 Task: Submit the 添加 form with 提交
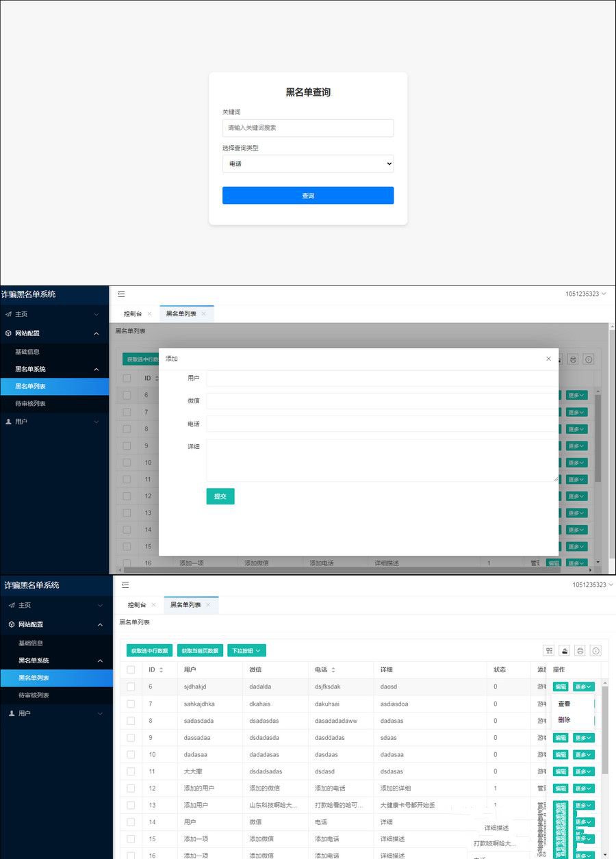tap(220, 496)
